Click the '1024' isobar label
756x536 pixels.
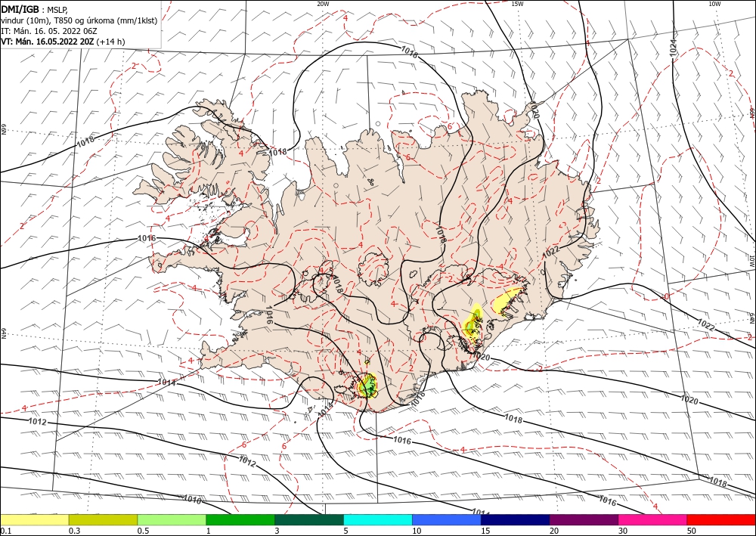674,46
